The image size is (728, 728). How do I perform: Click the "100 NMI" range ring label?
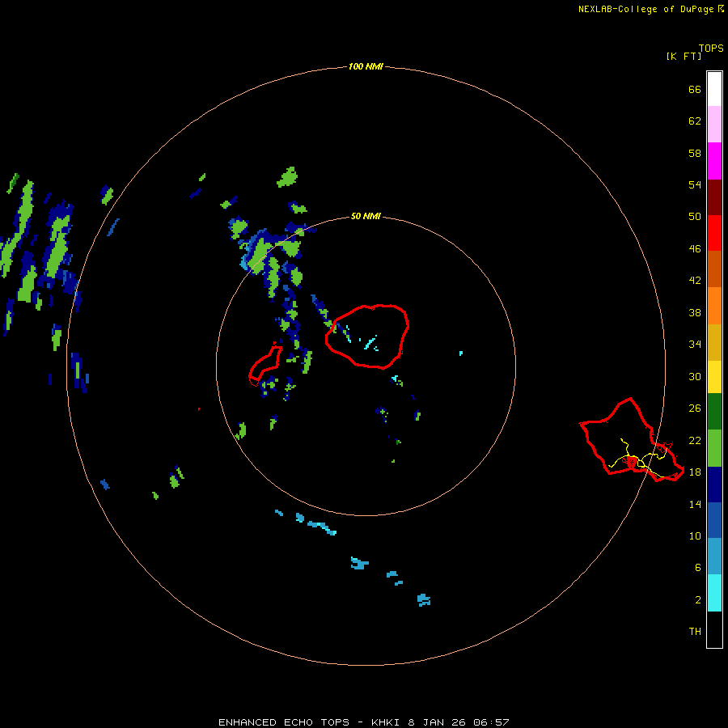click(366, 66)
